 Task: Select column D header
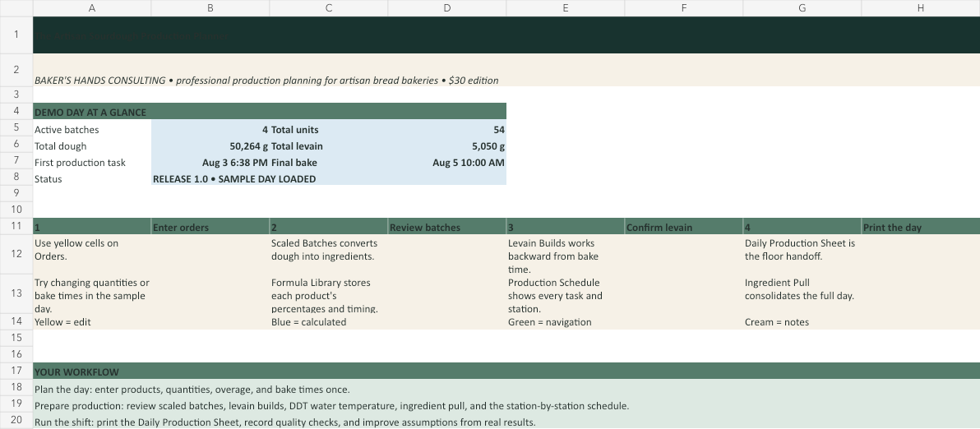[447, 8]
